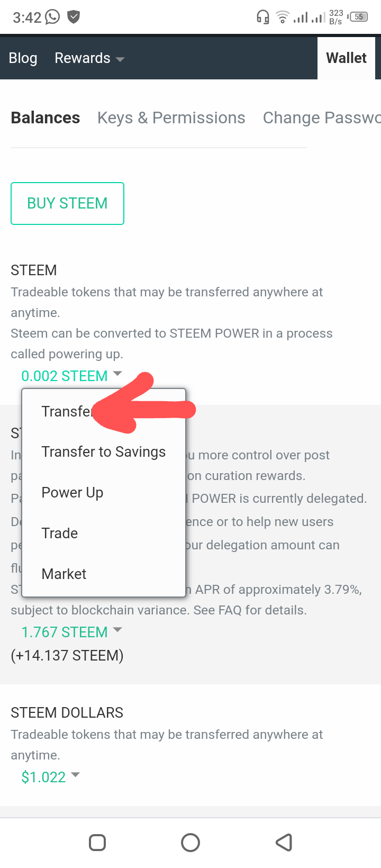Screen dimensions: 381x868
Task: Tap the shield icon in status bar
Action: click(74, 17)
